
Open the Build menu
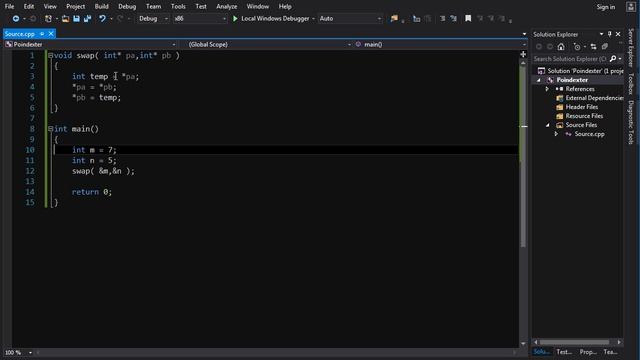pyautogui.click(x=102, y=7)
